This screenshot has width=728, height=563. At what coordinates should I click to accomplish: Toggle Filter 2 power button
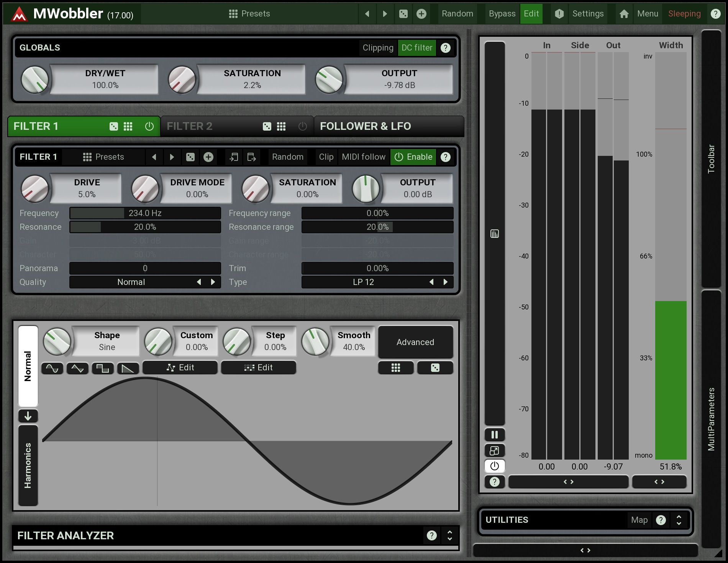point(302,126)
